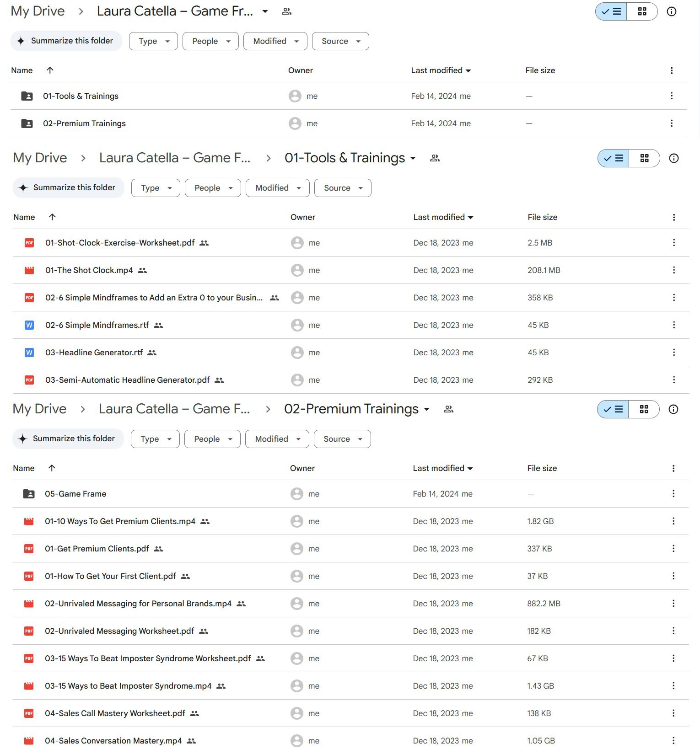700x749 pixels.
Task: Expand 01-Tools & Trainings title dropdown arrow
Action: [413, 158]
